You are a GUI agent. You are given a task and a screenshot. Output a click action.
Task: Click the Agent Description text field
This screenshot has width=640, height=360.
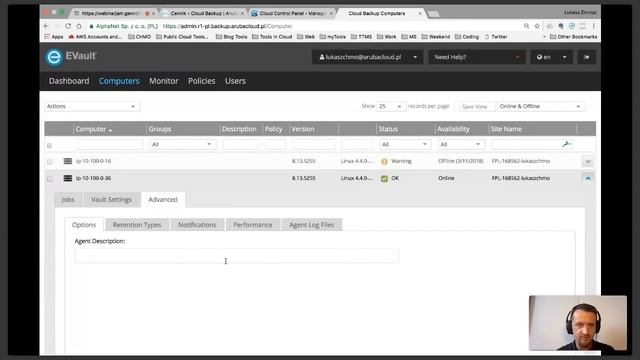(x=236, y=256)
